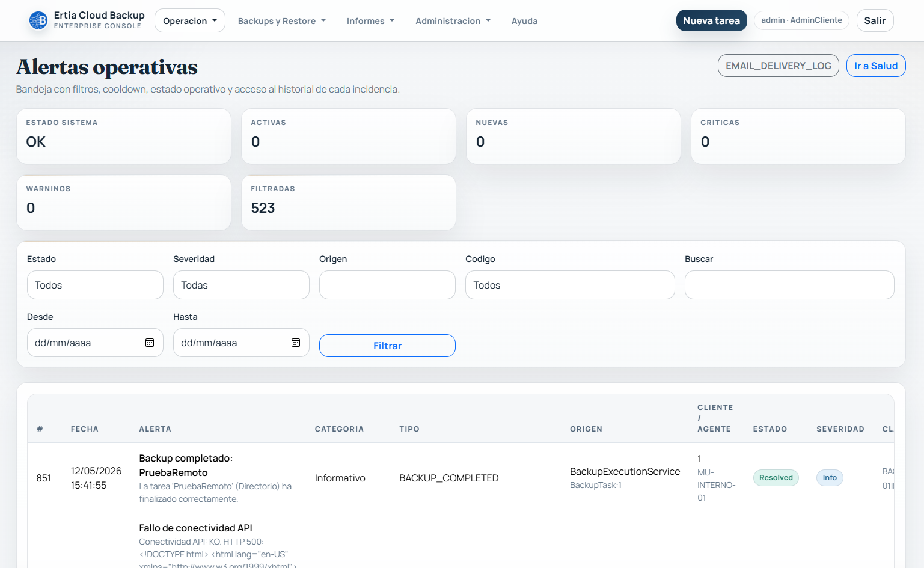Click the ESTADO column header

[770, 429]
